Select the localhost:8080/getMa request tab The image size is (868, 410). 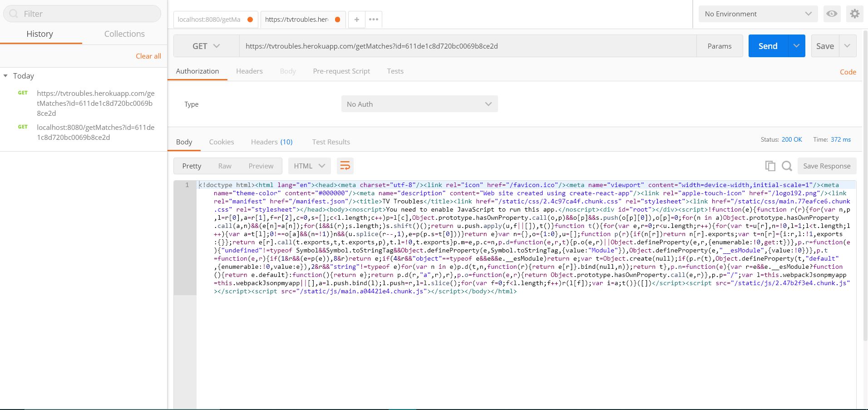216,20
